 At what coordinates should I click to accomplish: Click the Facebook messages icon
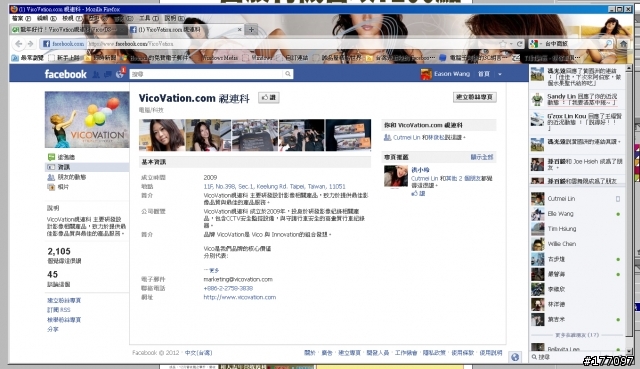pyautogui.click(x=107, y=74)
